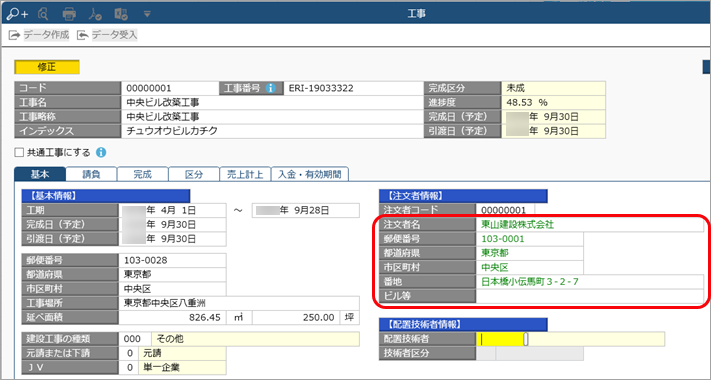This screenshot has width=711, height=380.
Task: Click 配置技術者 yellow input field
Action: pos(502,339)
